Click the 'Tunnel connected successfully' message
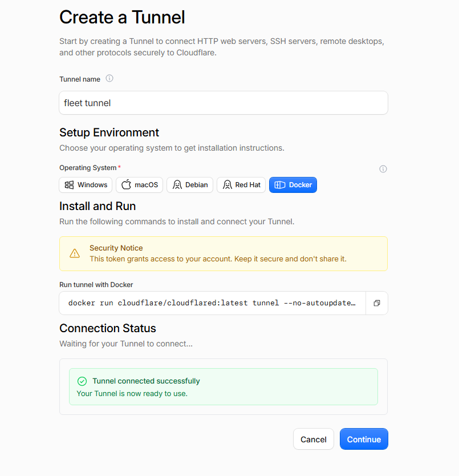This screenshot has width=459, height=476. (146, 381)
